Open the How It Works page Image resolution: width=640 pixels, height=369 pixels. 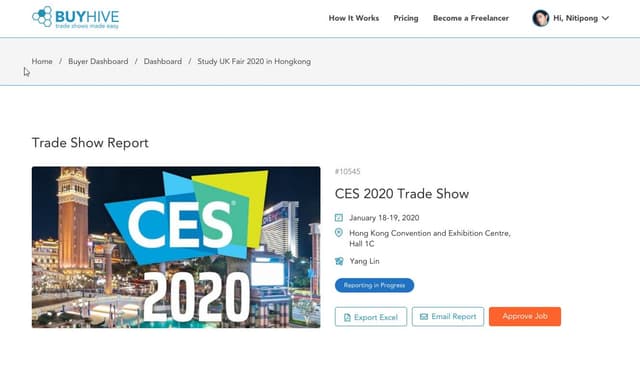click(353, 18)
